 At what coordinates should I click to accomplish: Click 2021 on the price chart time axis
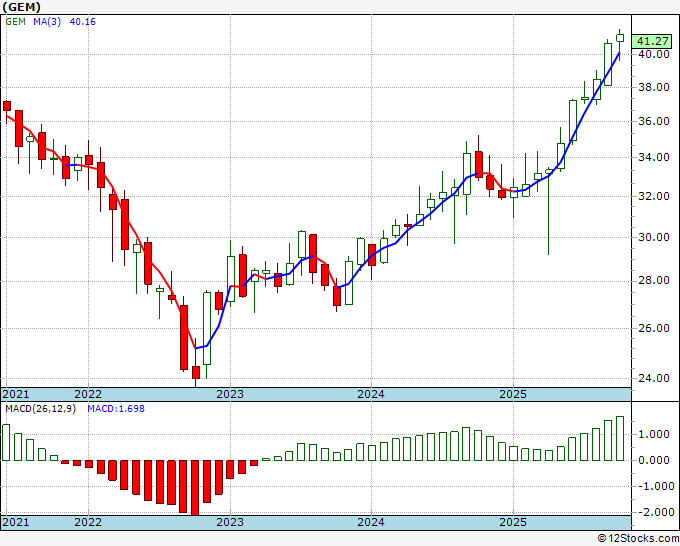(16, 394)
